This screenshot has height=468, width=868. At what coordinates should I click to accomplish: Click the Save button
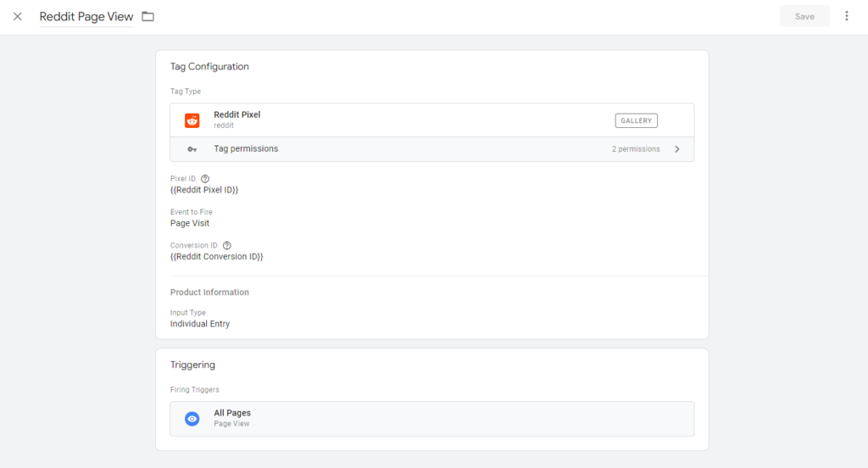click(x=804, y=16)
